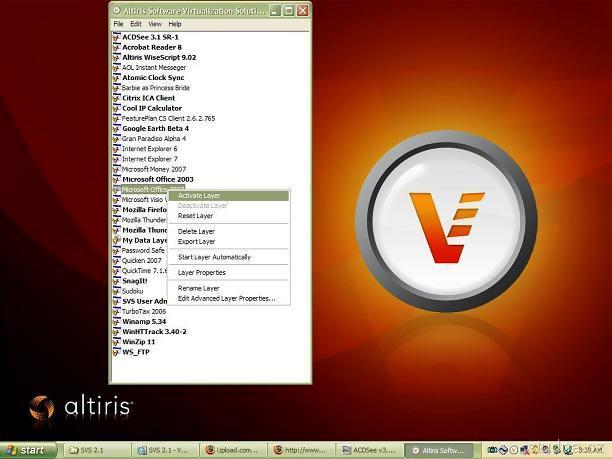Select the Mozilla Firefox layer row
This screenshot has height=459, width=612.
[x=139, y=210]
